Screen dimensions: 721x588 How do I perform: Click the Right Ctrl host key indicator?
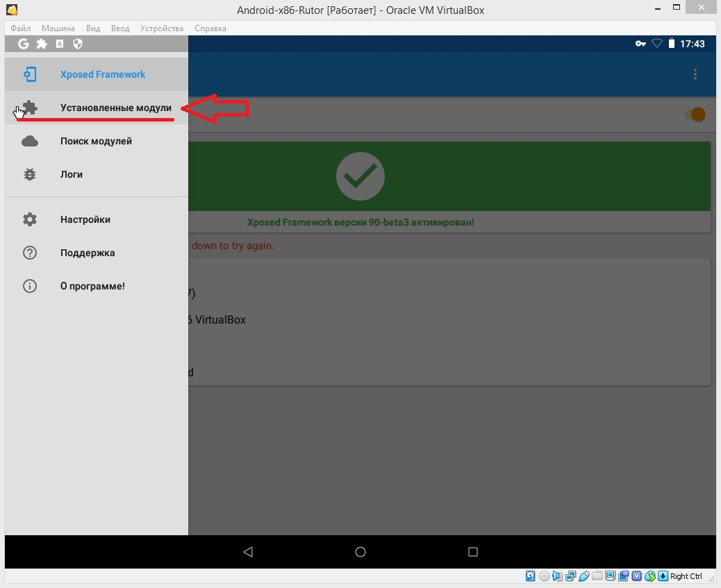pos(686,576)
